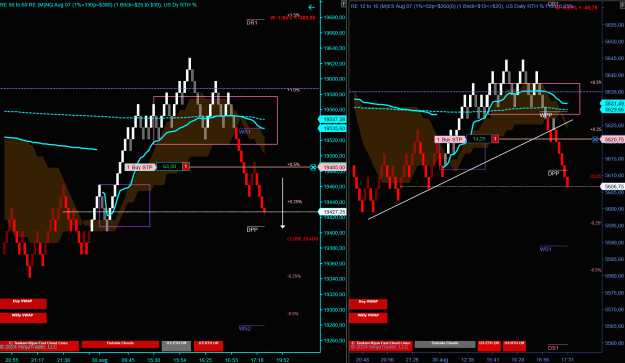
Task: Click the DR1 pivot label in left chart
Action: [x=252, y=23]
